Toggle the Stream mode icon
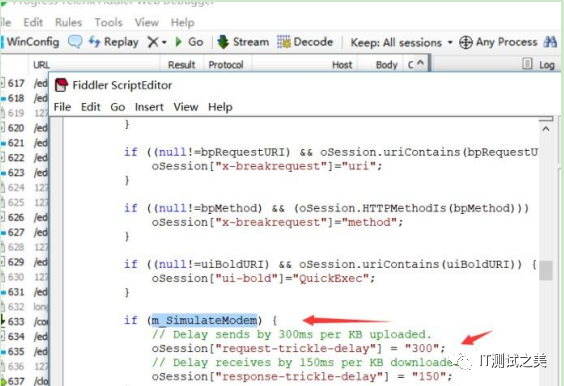 223,42
